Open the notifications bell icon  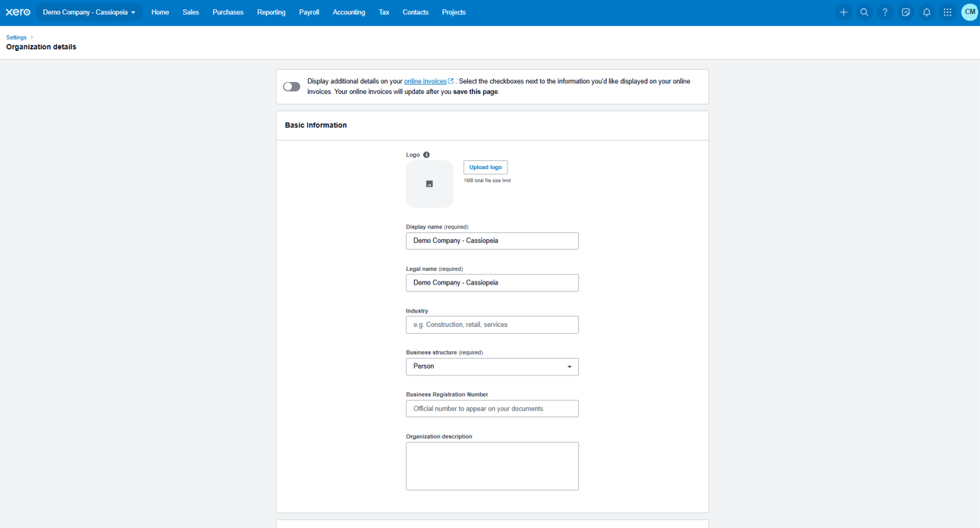tap(926, 12)
